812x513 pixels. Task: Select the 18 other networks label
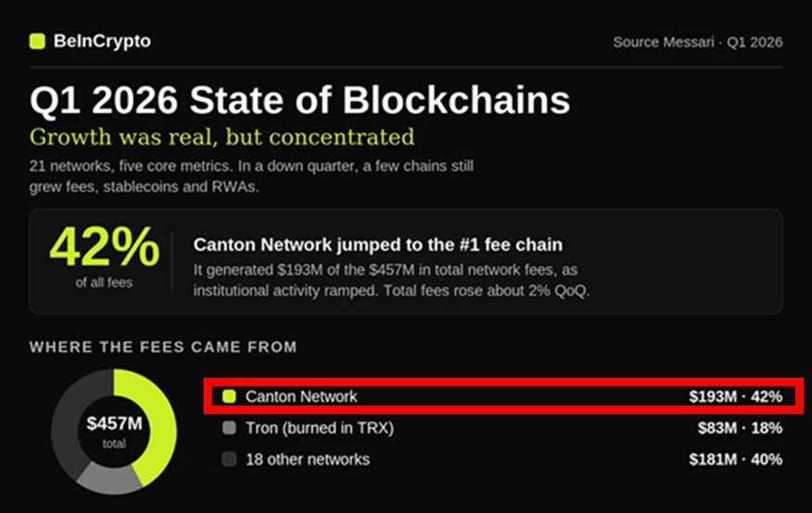coord(307,459)
